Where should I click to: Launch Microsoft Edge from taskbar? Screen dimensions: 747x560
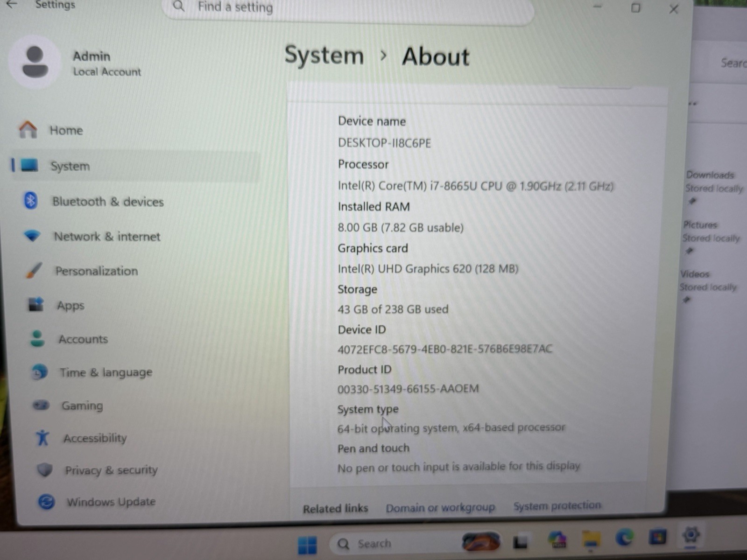click(625, 538)
